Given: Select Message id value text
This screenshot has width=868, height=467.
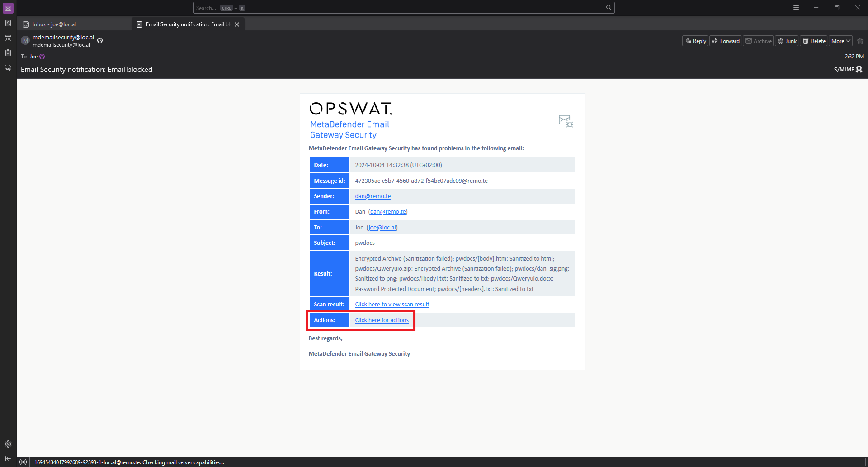Looking at the screenshot, I should 421,181.
